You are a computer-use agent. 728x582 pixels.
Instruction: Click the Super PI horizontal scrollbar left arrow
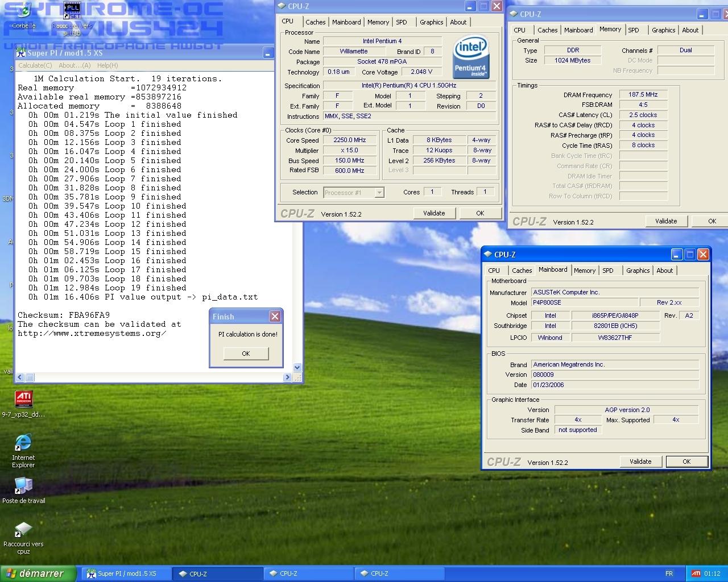[20, 377]
